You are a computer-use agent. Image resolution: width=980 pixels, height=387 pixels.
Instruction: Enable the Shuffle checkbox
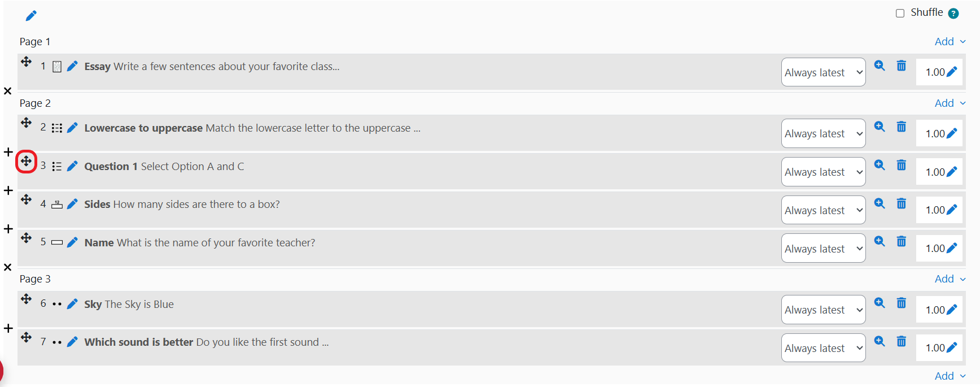coord(900,14)
